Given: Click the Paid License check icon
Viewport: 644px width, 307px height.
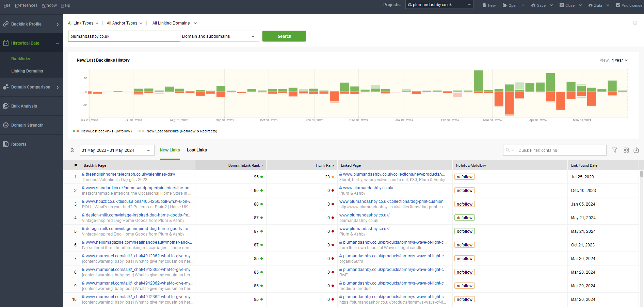Looking at the screenshot, I should 618,5.
